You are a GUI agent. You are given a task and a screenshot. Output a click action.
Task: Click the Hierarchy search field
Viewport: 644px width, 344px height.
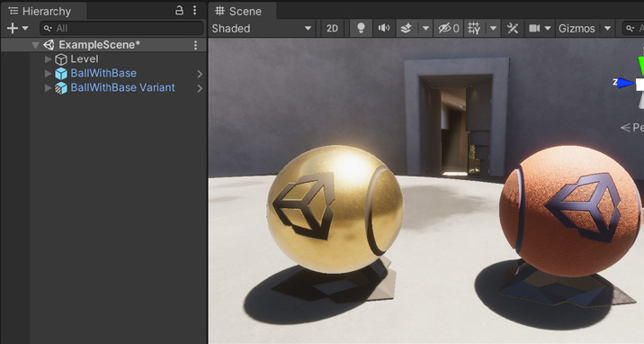(121, 28)
